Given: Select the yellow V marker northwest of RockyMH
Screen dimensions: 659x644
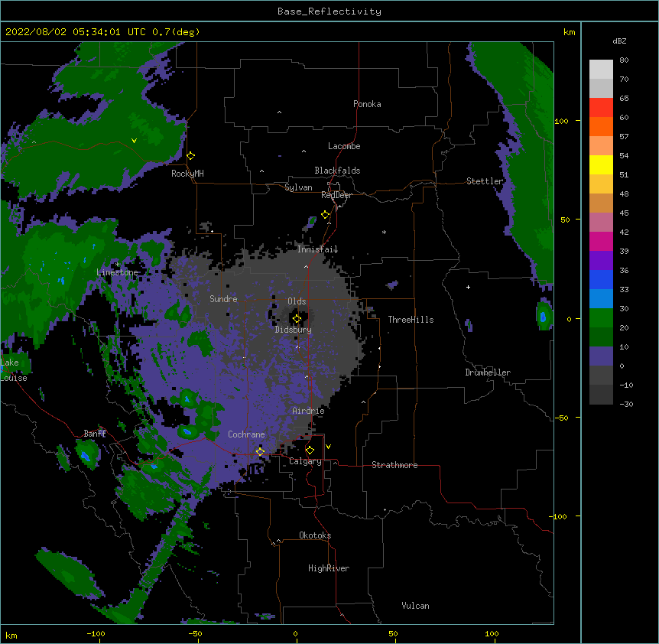Looking at the screenshot, I should tap(134, 141).
